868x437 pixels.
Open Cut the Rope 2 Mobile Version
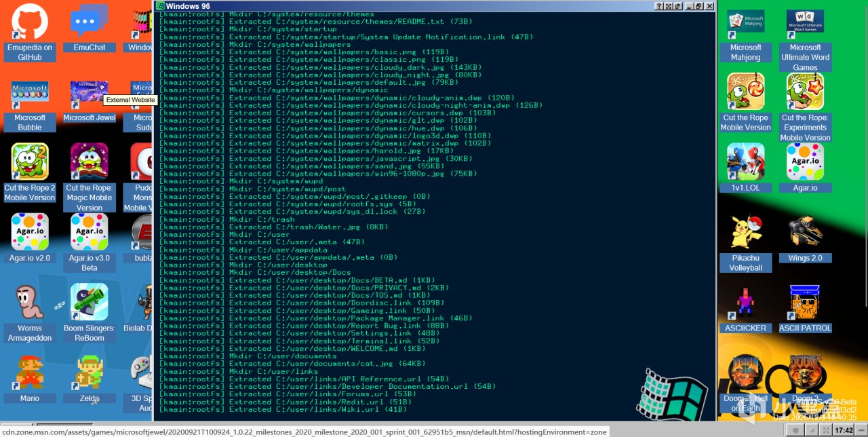(29, 172)
